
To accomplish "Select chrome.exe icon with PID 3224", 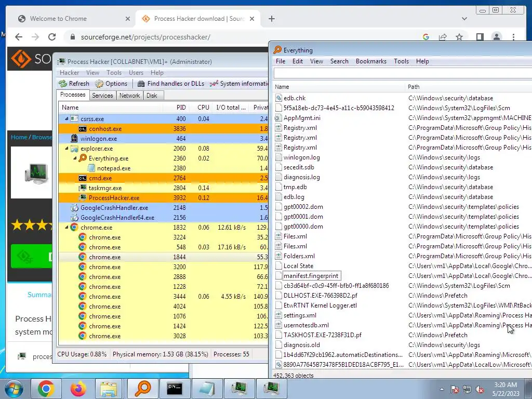I will coord(83,237).
